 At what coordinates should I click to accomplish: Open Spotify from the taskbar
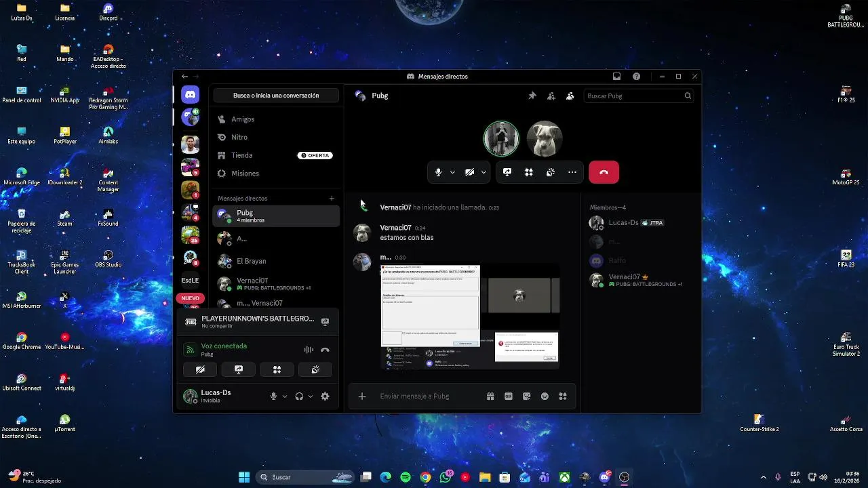(406, 477)
